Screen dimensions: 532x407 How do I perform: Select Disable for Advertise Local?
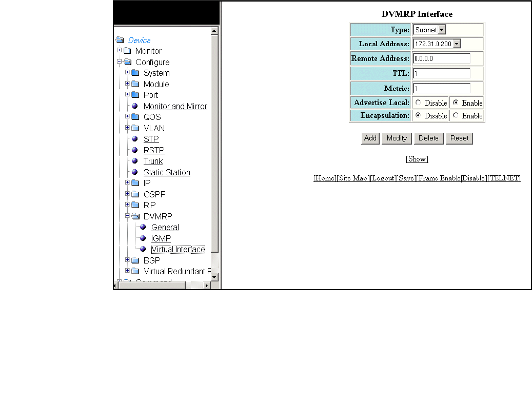coord(418,103)
